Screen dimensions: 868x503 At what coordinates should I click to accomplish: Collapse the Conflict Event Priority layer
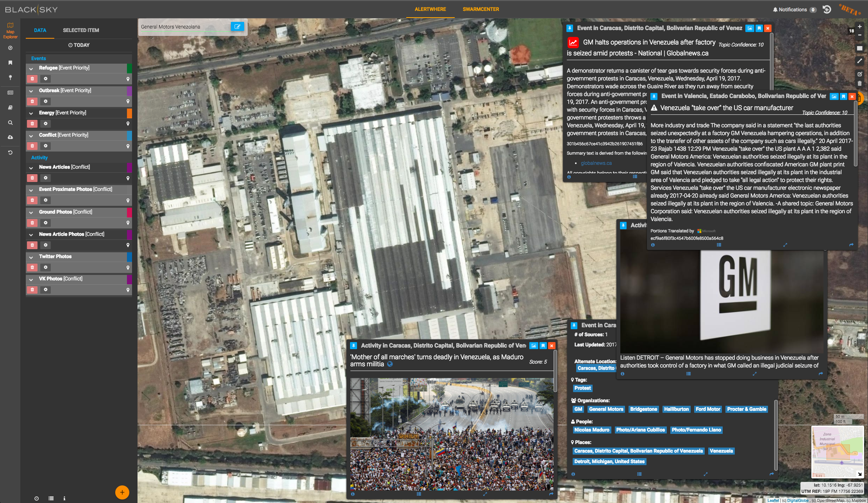pyautogui.click(x=31, y=136)
